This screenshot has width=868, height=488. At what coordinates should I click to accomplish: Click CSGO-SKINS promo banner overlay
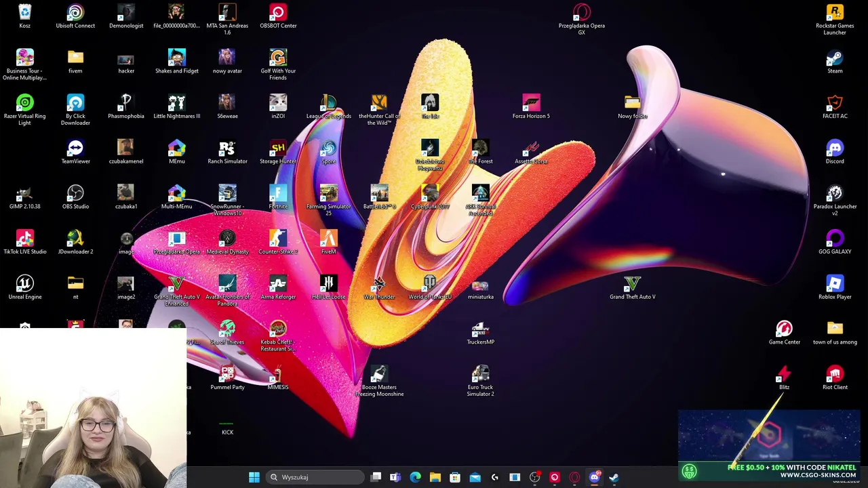coord(769,445)
